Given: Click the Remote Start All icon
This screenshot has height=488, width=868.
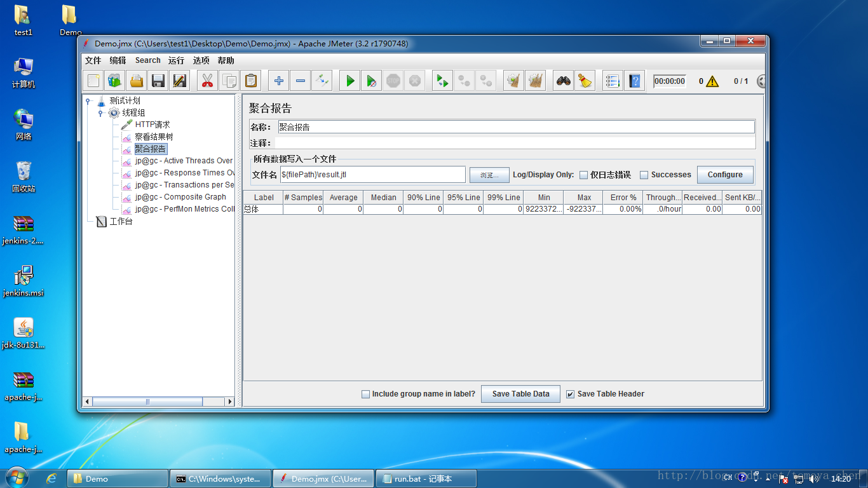Looking at the screenshot, I should (x=442, y=81).
